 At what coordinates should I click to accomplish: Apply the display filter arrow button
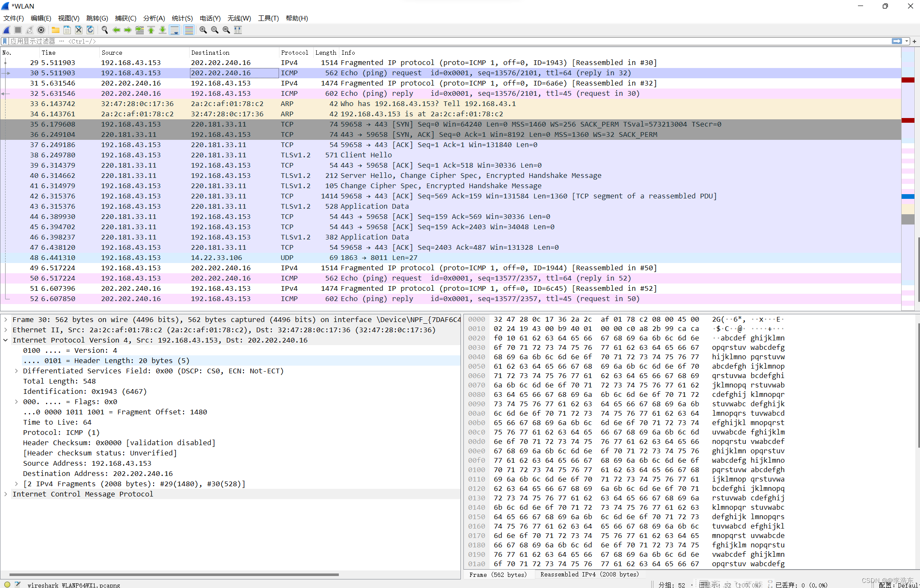click(896, 41)
